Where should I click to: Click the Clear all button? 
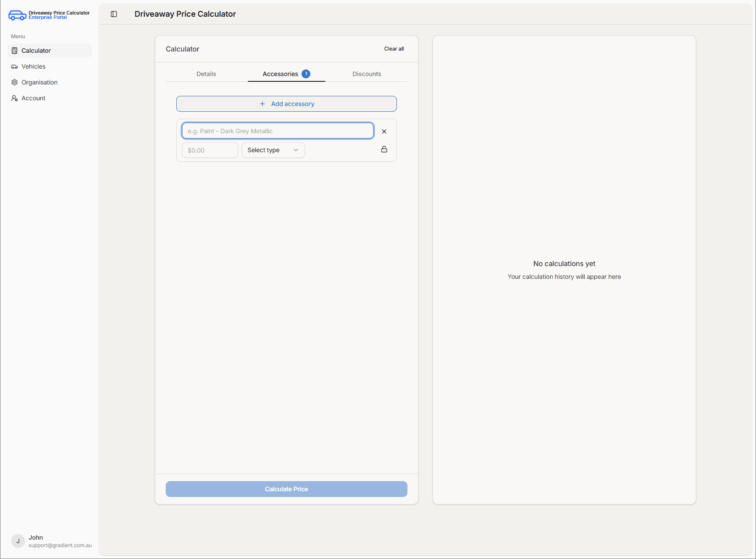tap(394, 49)
